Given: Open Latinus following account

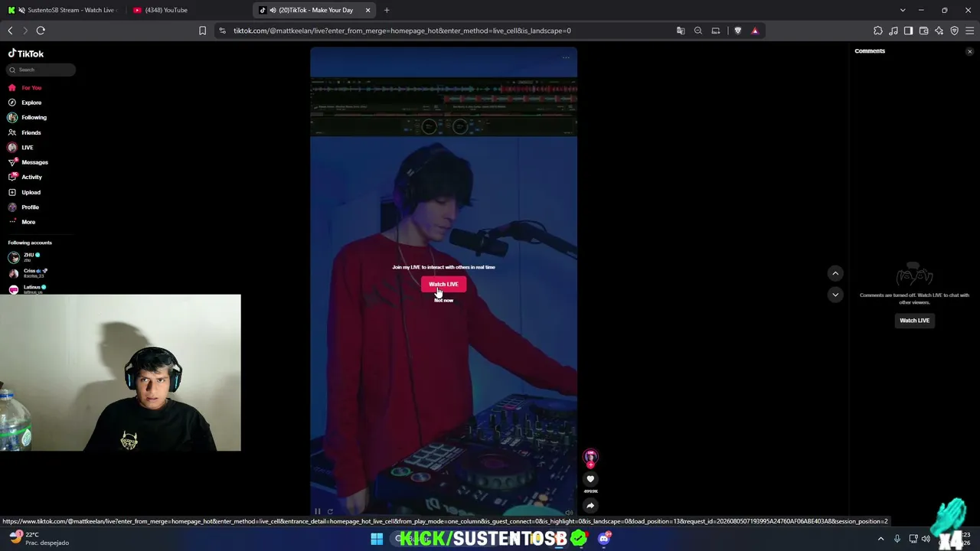Looking at the screenshot, I should click(x=27, y=289).
